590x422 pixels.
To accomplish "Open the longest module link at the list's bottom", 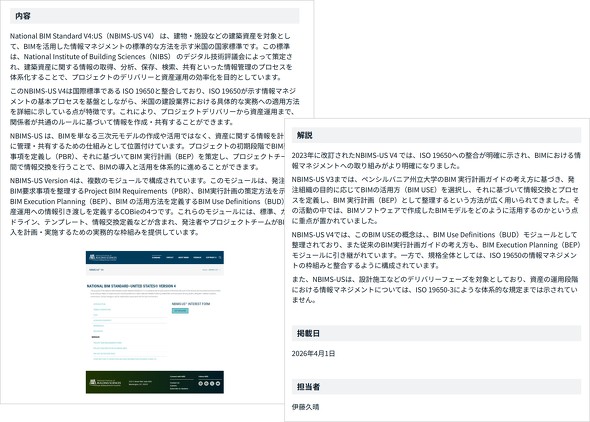I will pos(125,359).
